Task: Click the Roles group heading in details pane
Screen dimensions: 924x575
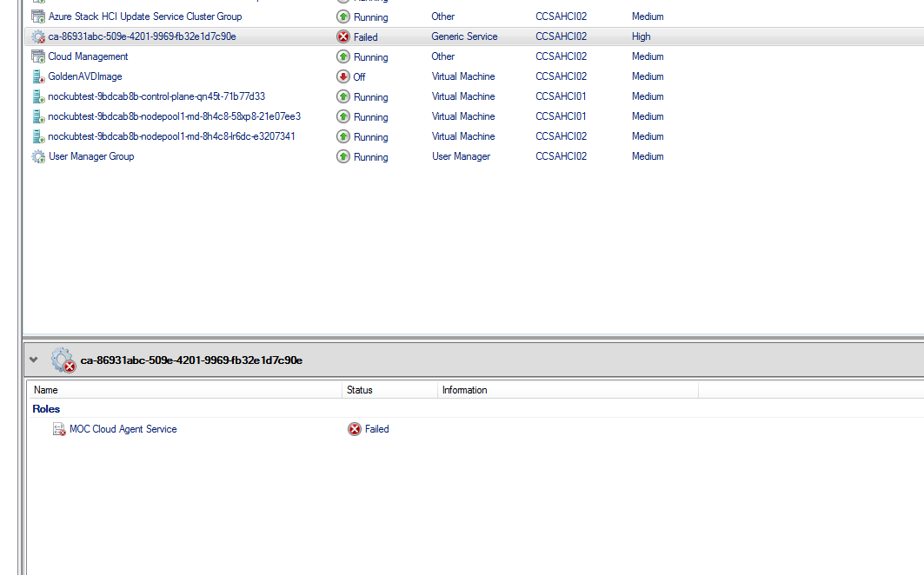Action: click(x=46, y=409)
